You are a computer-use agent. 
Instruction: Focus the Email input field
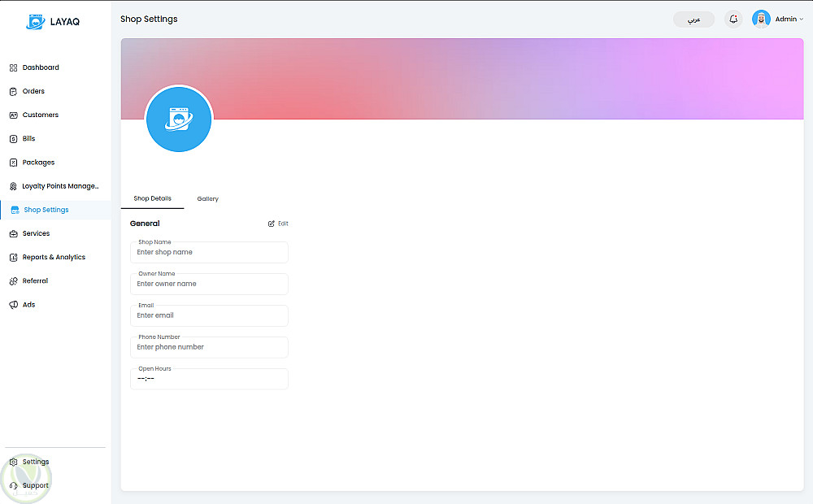point(209,315)
